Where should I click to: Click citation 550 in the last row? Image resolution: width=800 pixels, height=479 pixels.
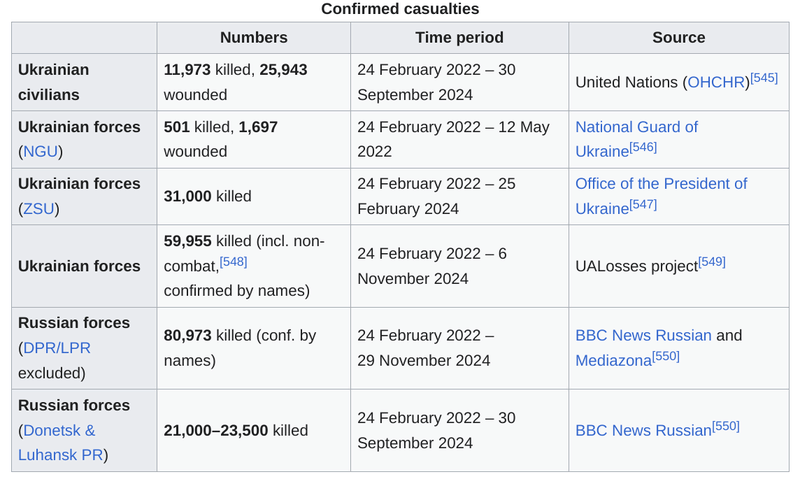coord(726,426)
